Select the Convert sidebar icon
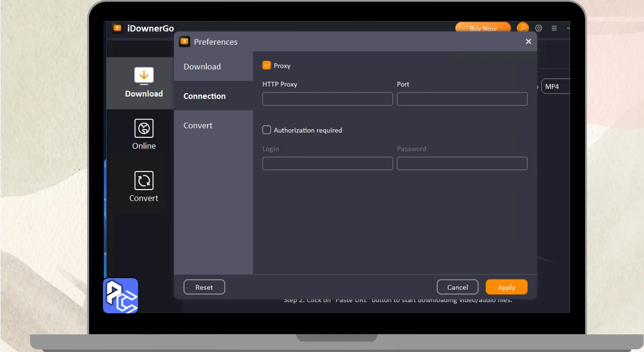Viewport: 644px width, 352px height. [144, 181]
